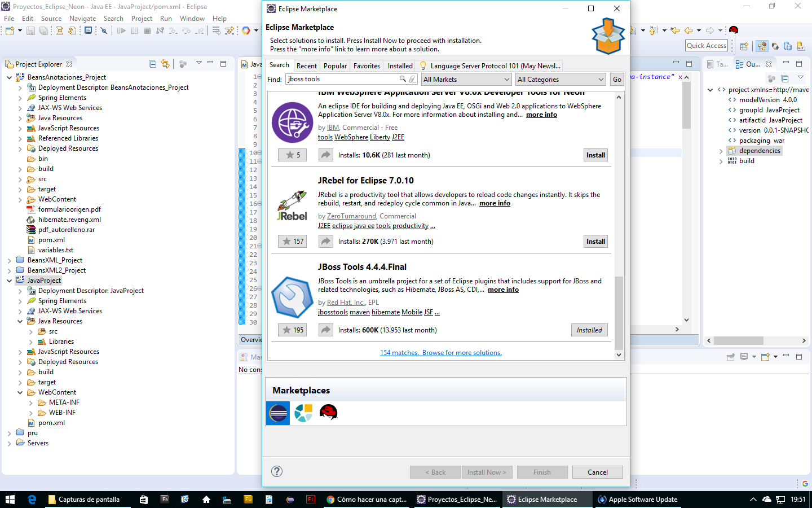812x508 pixels.
Task: Select the Red Hat marketplace catalog icon
Action: (328, 413)
